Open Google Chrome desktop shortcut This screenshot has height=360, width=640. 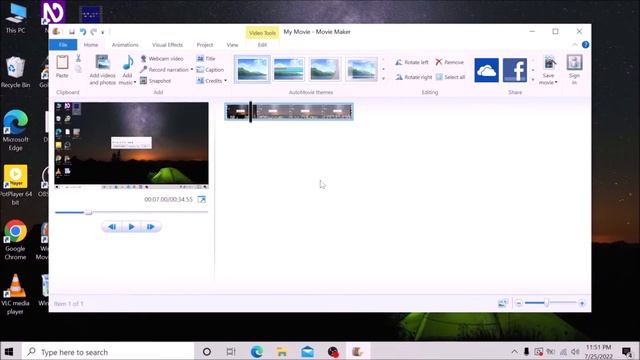(x=16, y=240)
